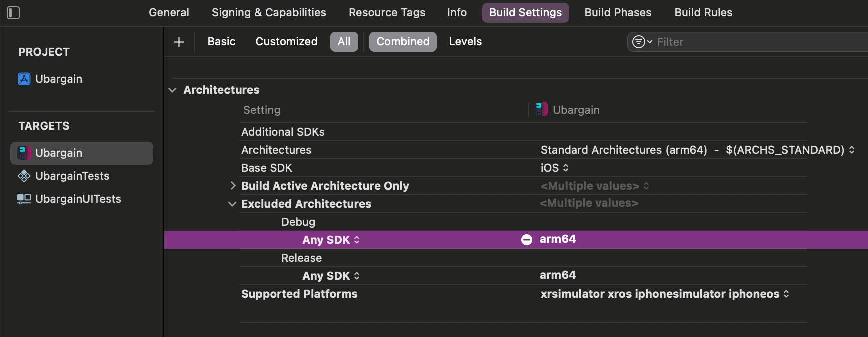Open the Base SDK iOS popup
This screenshot has width=868, height=337.
pyautogui.click(x=554, y=168)
